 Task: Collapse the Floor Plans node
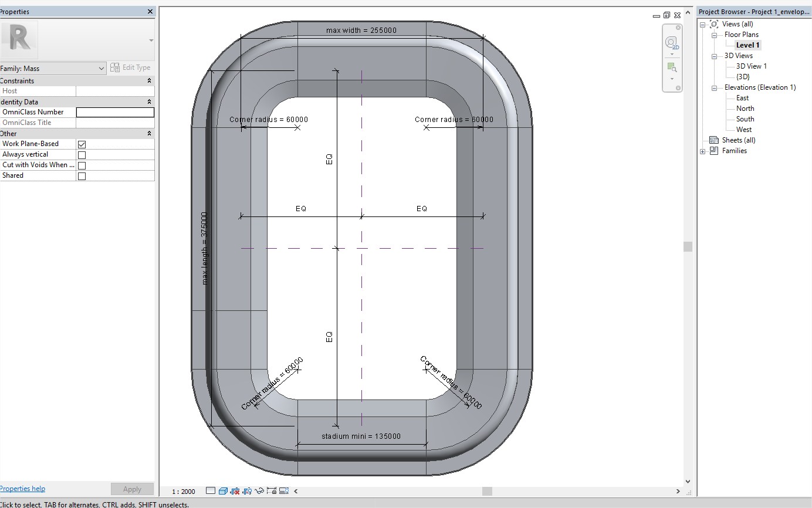(x=715, y=35)
